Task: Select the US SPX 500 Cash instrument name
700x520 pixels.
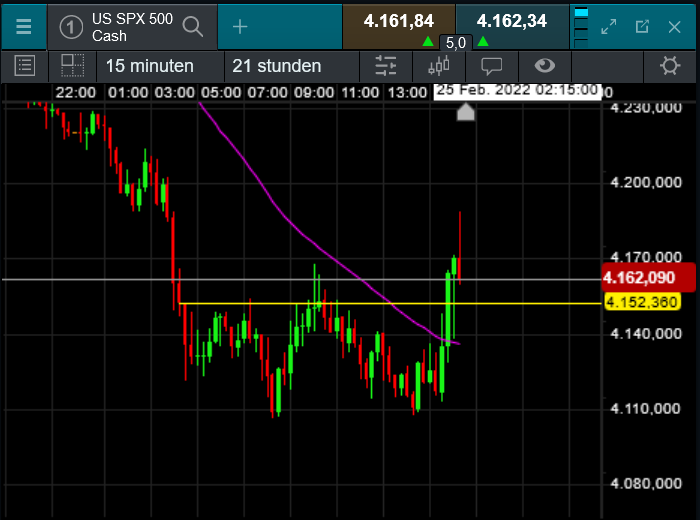Action: pos(132,27)
